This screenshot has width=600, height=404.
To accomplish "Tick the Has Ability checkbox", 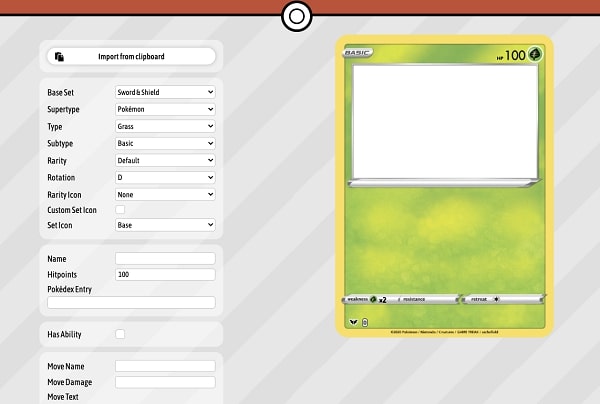I will pos(120,334).
